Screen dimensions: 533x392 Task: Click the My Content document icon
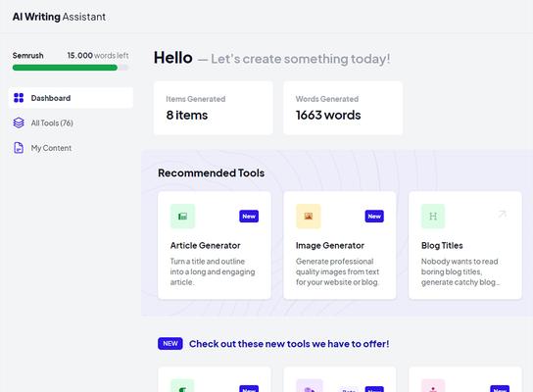click(19, 148)
